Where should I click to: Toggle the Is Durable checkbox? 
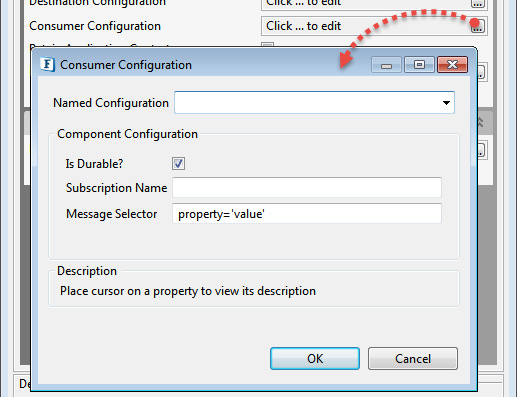pyautogui.click(x=178, y=164)
